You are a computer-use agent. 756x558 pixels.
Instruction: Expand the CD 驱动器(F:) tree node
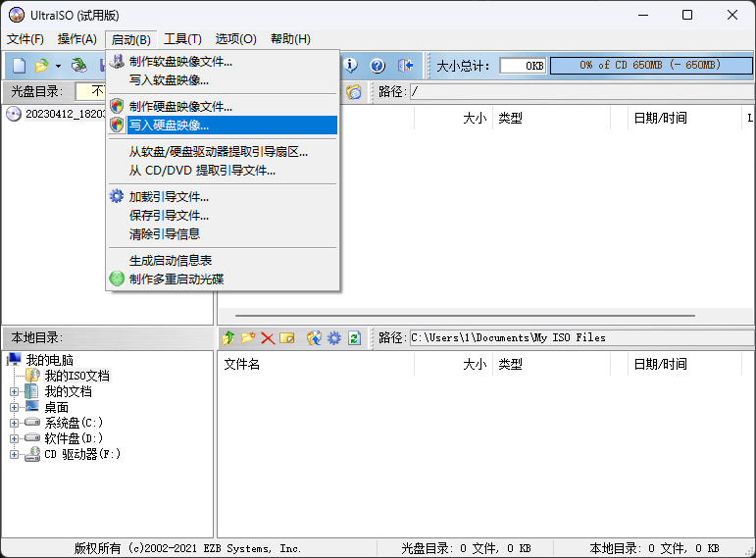click(x=14, y=454)
